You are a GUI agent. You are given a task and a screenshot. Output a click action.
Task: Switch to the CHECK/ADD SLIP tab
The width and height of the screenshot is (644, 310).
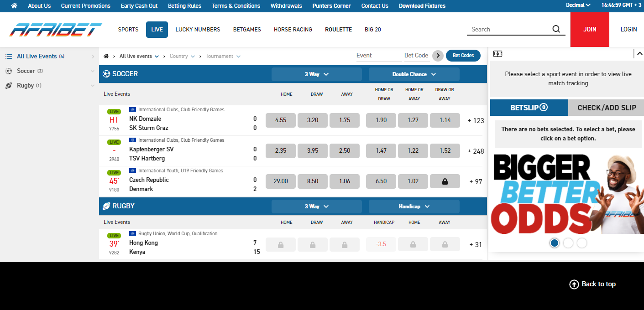606,108
